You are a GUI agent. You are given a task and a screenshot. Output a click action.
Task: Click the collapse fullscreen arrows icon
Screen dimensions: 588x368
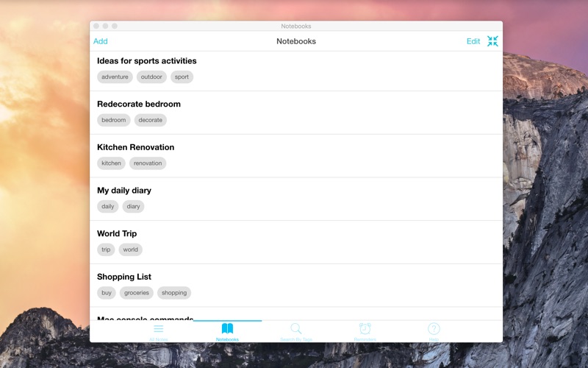pyautogui.click(x=492, y=41)
